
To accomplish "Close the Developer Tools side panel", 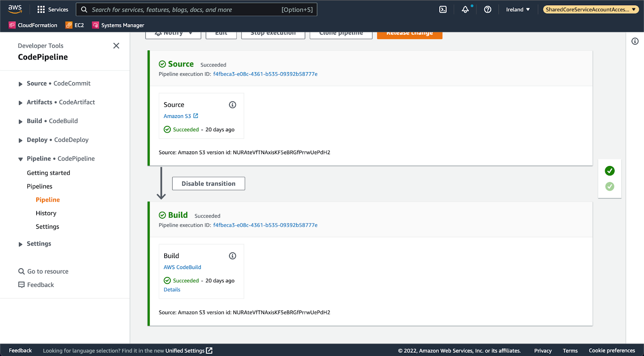I will point(116,46).
